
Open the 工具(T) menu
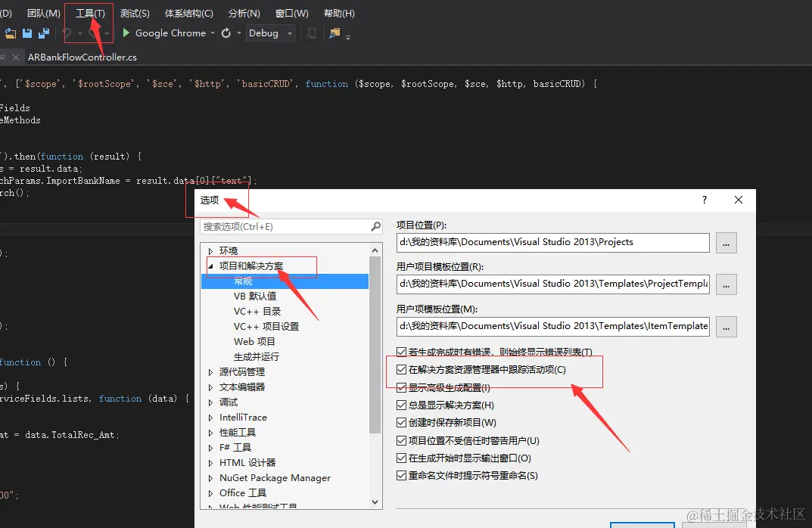[x=90, y=14]
